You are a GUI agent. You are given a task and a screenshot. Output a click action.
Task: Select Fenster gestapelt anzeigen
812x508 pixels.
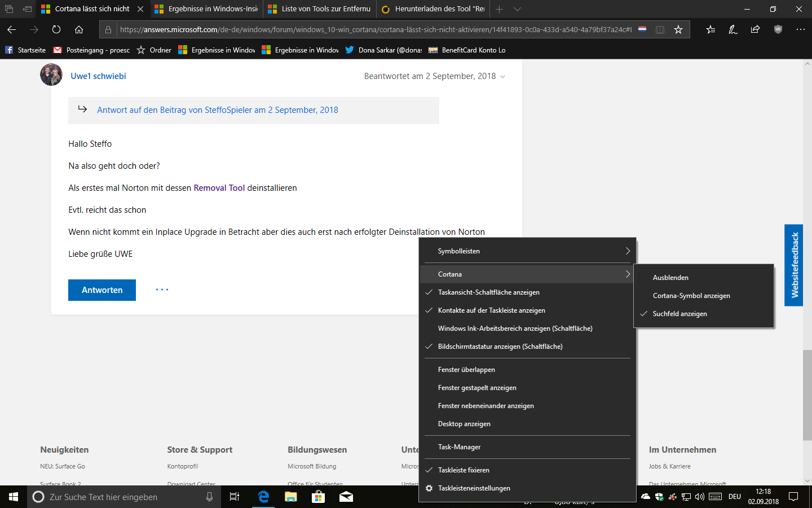click(527, 388)
